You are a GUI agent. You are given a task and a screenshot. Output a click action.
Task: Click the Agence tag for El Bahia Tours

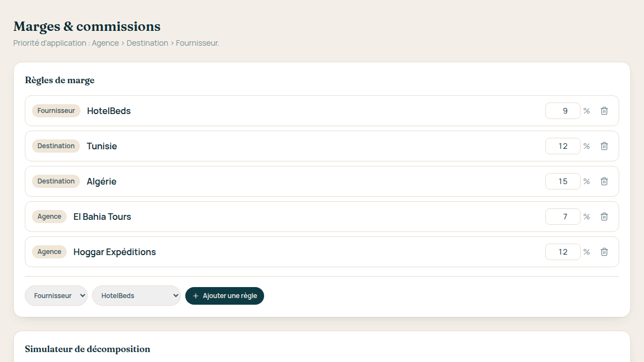pos(49,217)
